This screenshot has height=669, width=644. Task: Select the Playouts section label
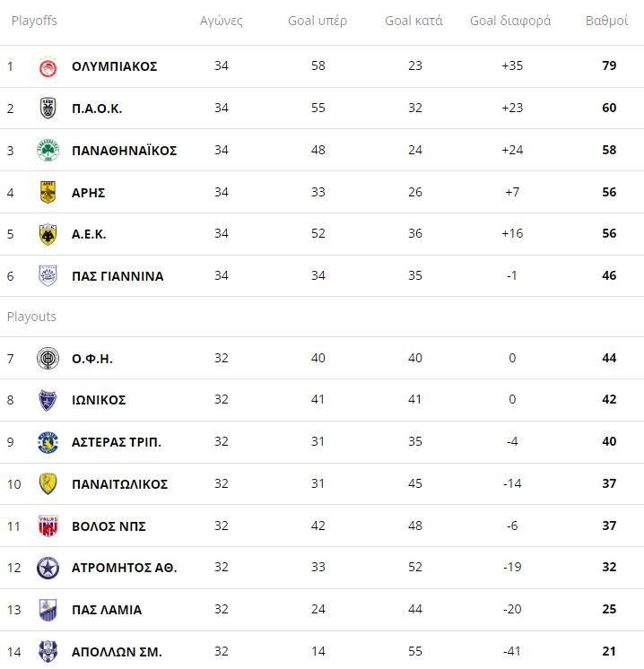[x=31, y=317]
